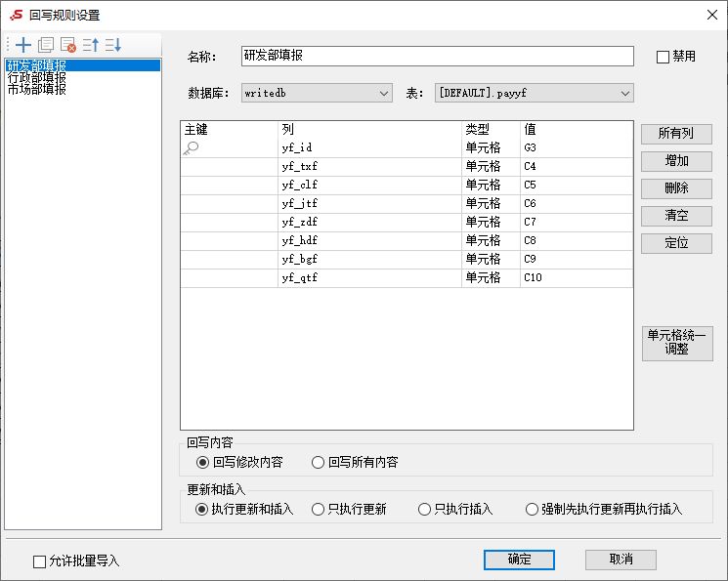Image resolution: width=728 pixels, height=581 pixels.
Task: Select the yf_hdf column cell
Action: 369,241
